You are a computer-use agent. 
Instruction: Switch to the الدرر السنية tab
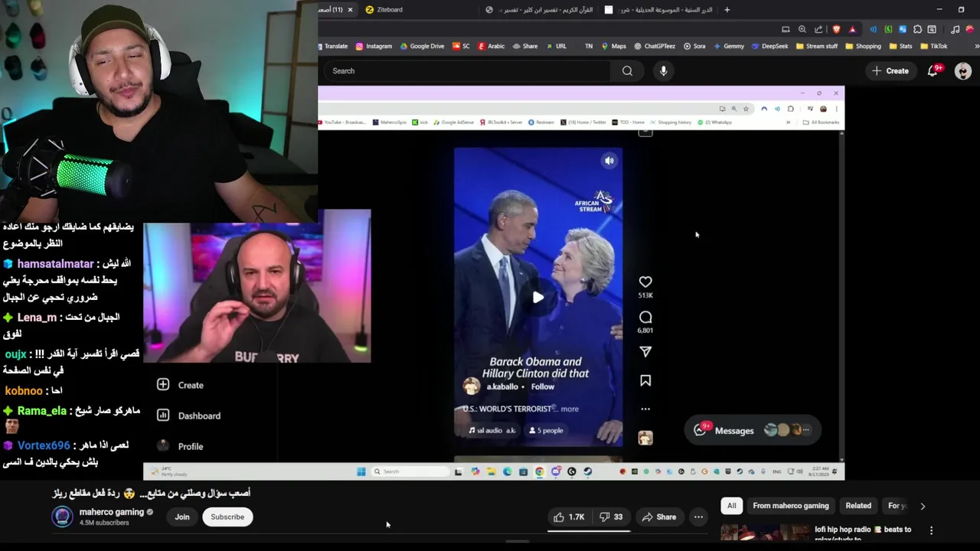pos(660,10)
